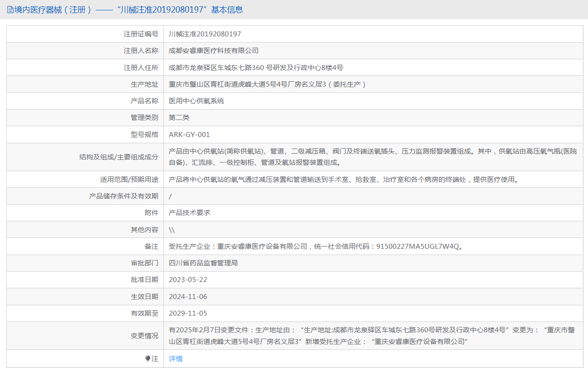Screen dimensions: 588x370
Task: Select registration number value 川械注准20192080197
Action: click(205, 34)
